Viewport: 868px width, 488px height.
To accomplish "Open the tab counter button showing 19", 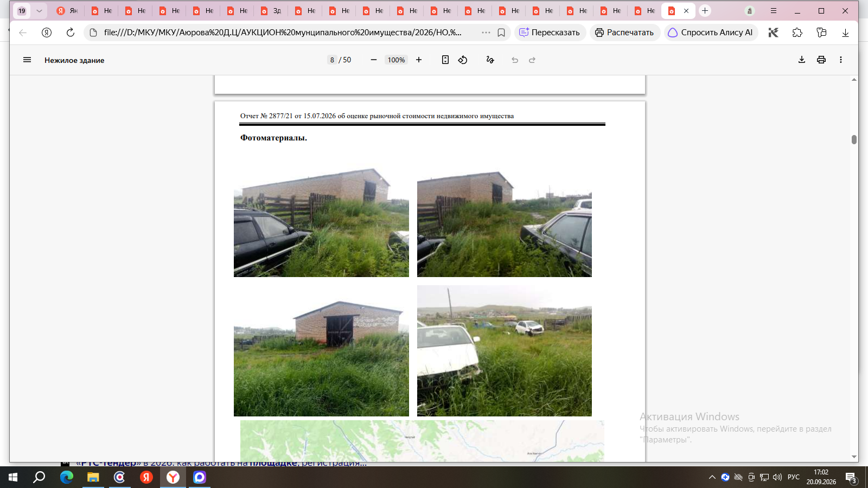I will pos(22,11).
